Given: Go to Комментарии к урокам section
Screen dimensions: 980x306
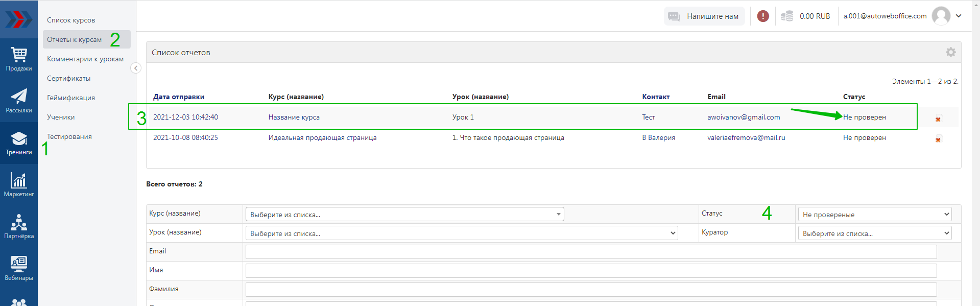Looking at the screenshot, I should tap(85, 59).
